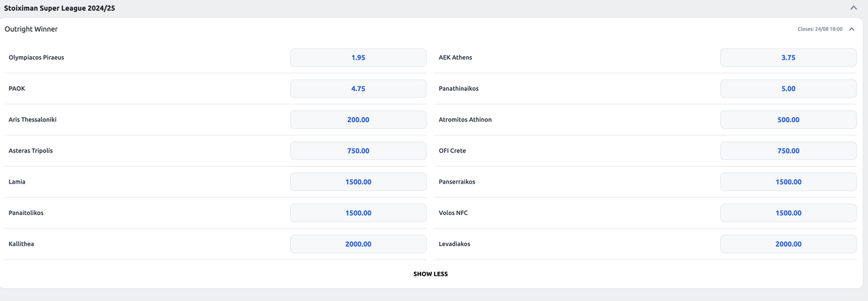Screen dimensions: 868x301
Task: Select PAOK odds 4.75
Action: (358, 89)
